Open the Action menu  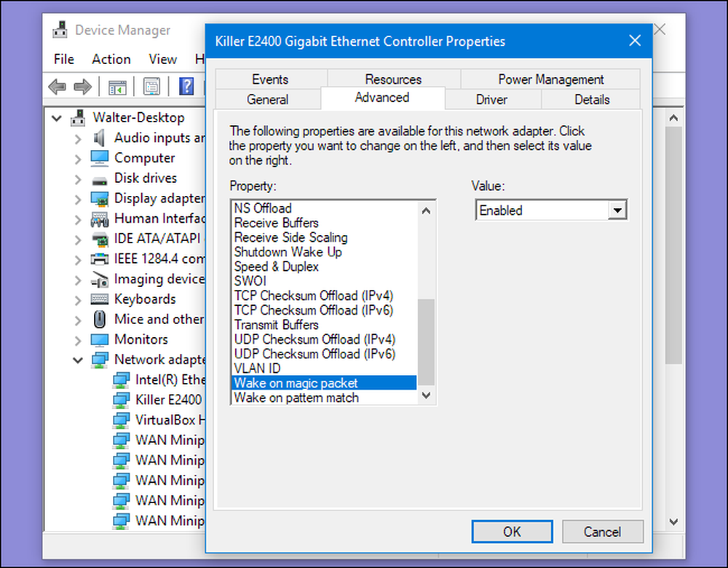[111, 60]
